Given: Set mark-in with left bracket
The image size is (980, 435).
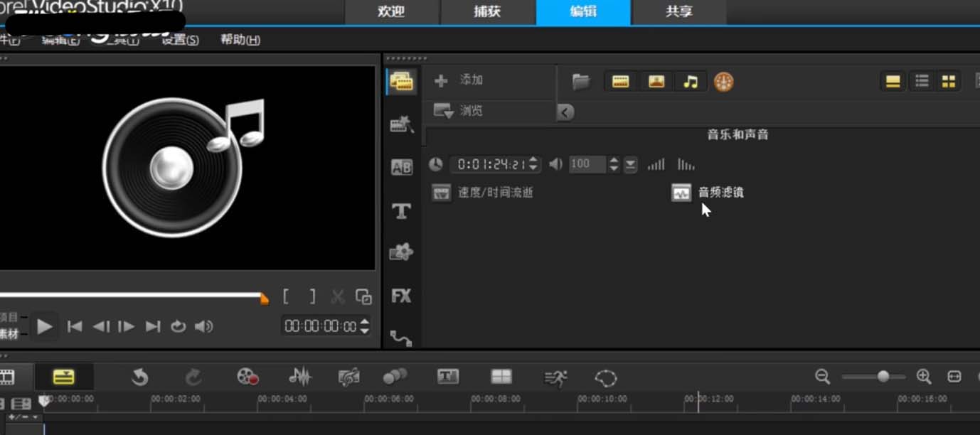Looking at the screenshot, I should pyautogui.click(x=286, y=296).
